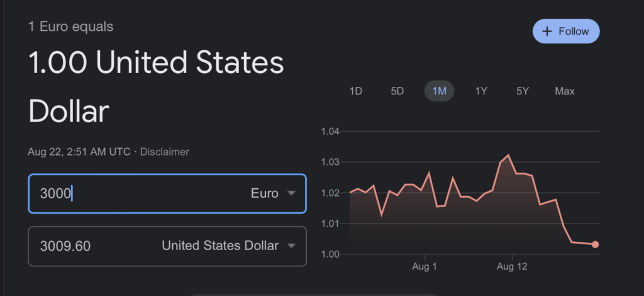Click the Aug 1 date label
This screenshot has width=644, height=296.
(x=425, y=267)
